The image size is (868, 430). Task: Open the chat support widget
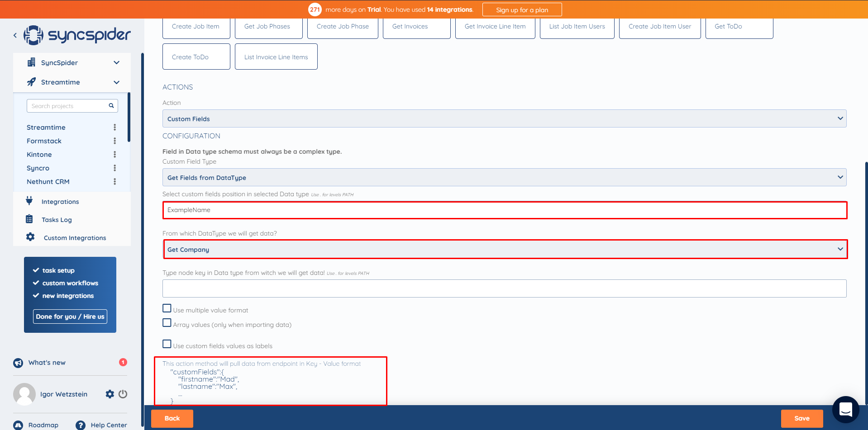coord(845,410)
